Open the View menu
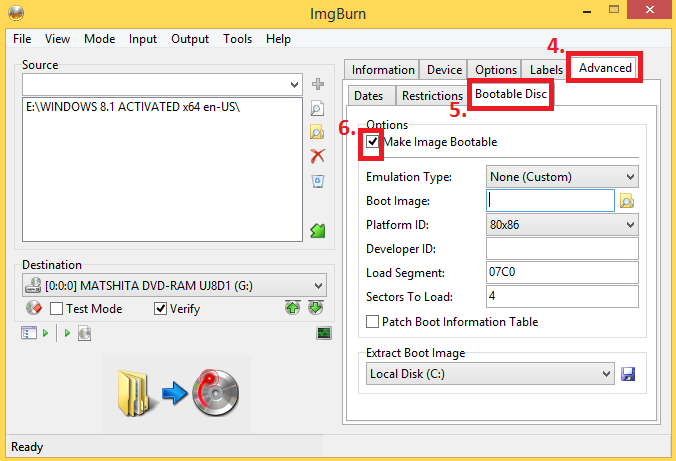The image size is (676, 461). click(57, 39)
